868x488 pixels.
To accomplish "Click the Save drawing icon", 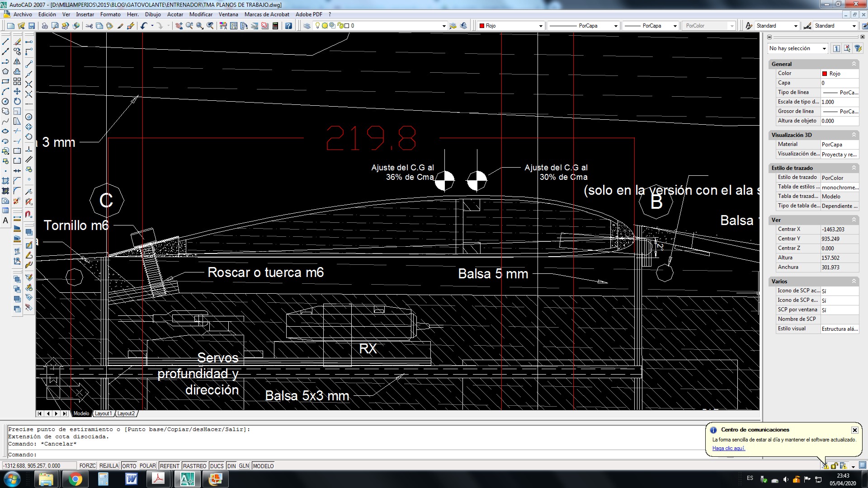I will coord(32,26).
